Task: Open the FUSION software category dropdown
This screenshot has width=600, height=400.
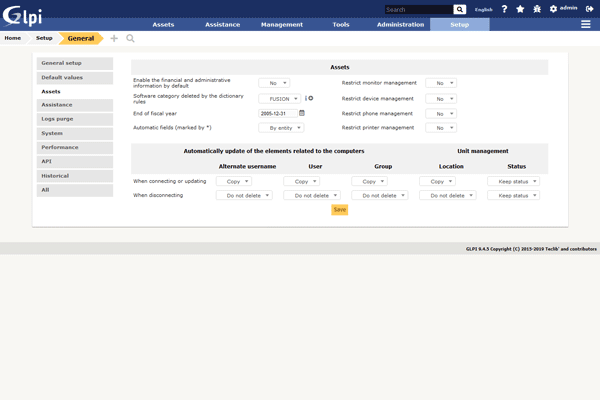Action: pos(279,98)
